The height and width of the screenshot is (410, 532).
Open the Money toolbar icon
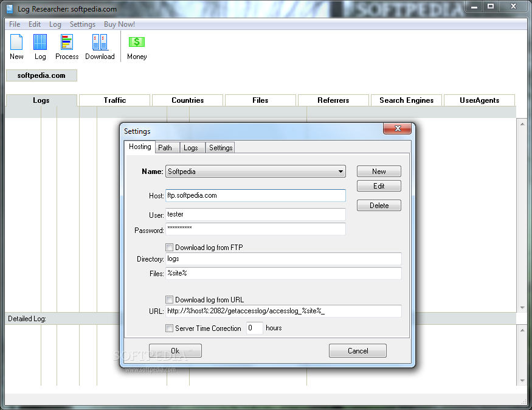(x=137, y=47)
